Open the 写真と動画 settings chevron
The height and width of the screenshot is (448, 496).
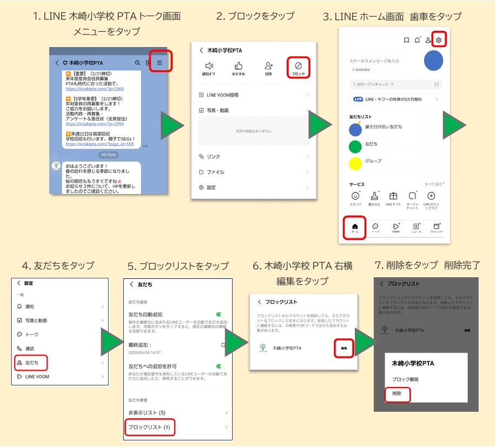tap(102, 320)
